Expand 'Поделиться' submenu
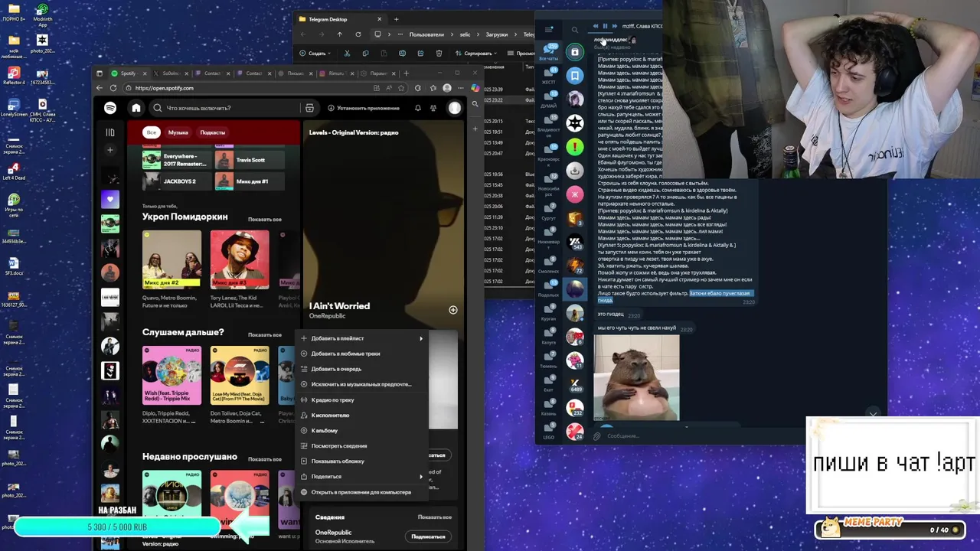980x551 pixels. 361,477
